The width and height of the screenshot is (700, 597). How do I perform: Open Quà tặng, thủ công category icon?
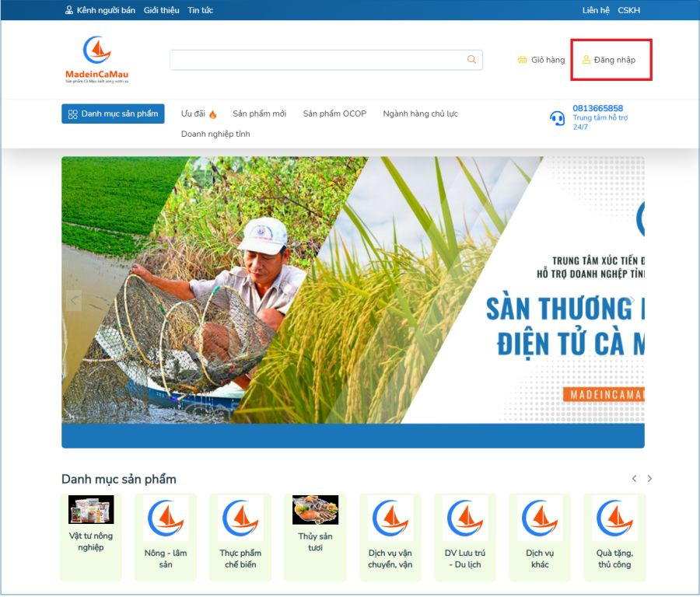pyautogui.click(x=614, y=518)
